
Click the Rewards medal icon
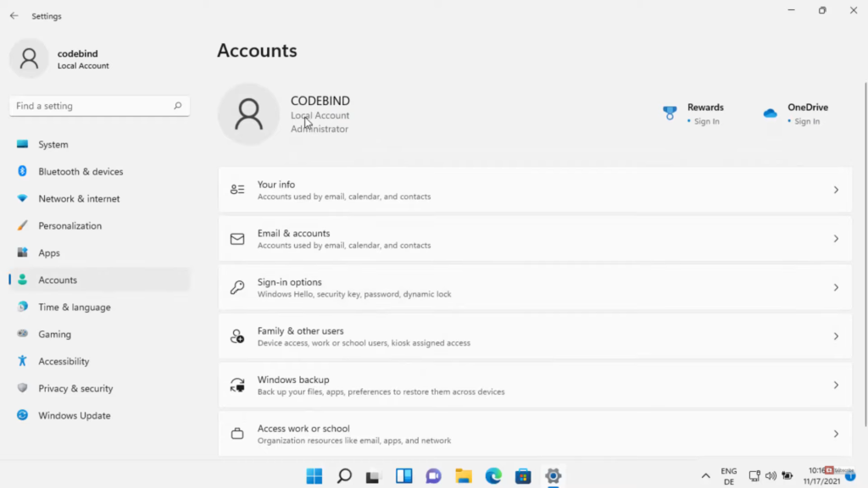pyautogui.click(x=670, y=113)
